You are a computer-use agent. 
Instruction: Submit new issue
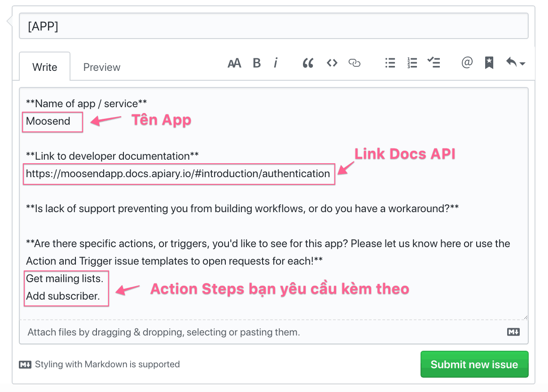[474, 365]
